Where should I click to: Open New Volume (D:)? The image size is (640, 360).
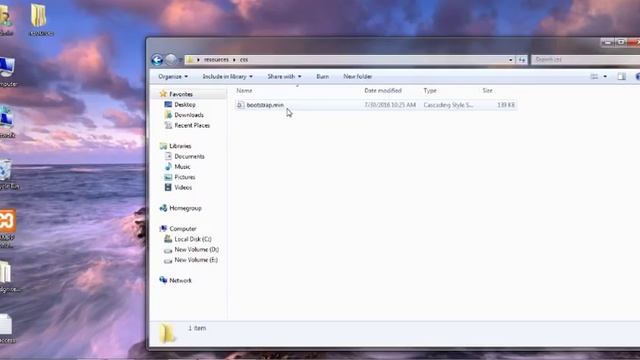point(197,249)
